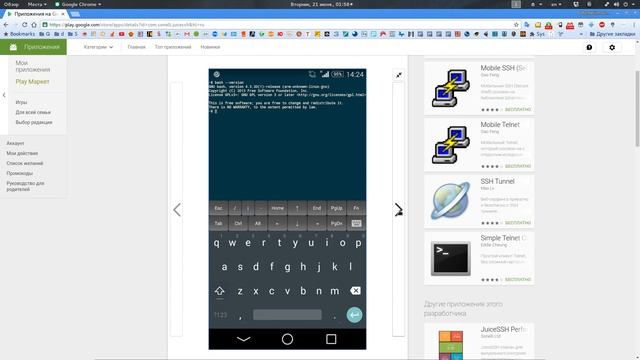Screen dimensions: 640x360
Task: Go back in Chrome history
Action: point(6,25)
